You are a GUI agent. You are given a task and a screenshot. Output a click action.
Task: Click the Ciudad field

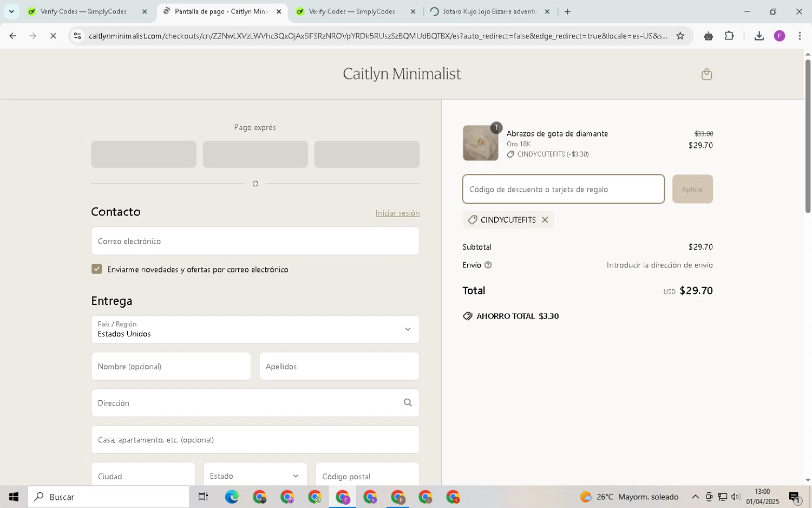[143, 476]
